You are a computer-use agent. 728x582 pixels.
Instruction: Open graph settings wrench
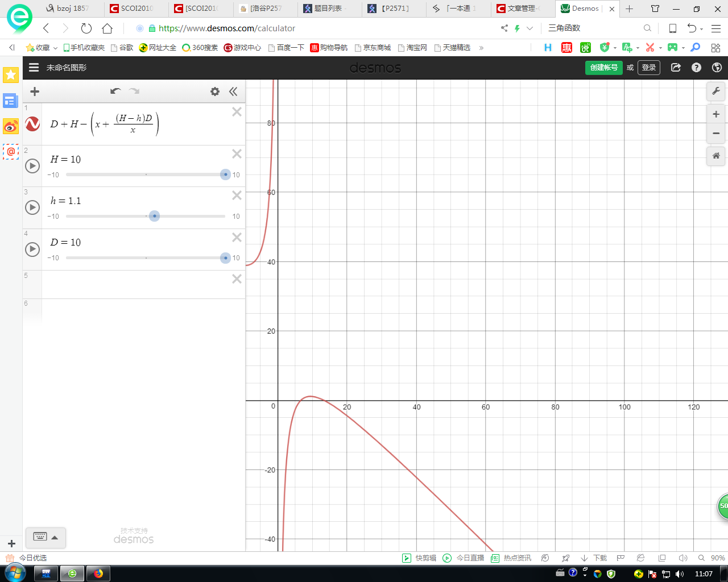pos(716,91)
